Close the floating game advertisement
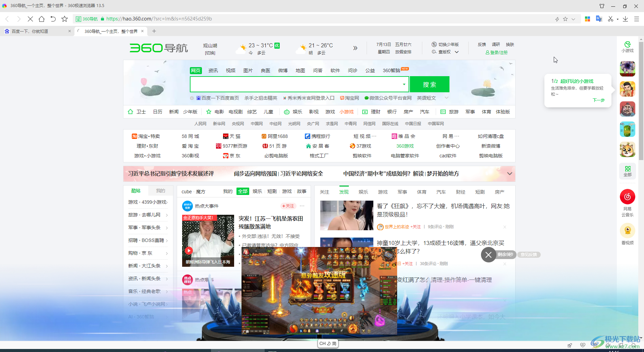This screenshot has height=352, width=644. coord(488,255)
